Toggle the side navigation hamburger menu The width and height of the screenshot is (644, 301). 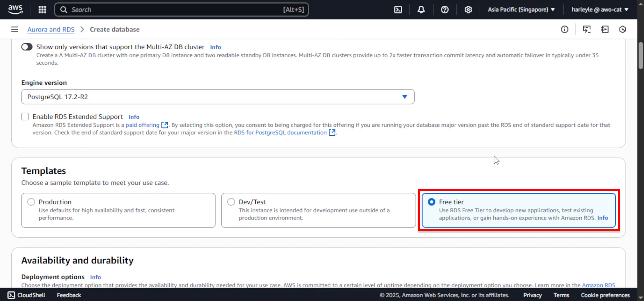[14, 29]
